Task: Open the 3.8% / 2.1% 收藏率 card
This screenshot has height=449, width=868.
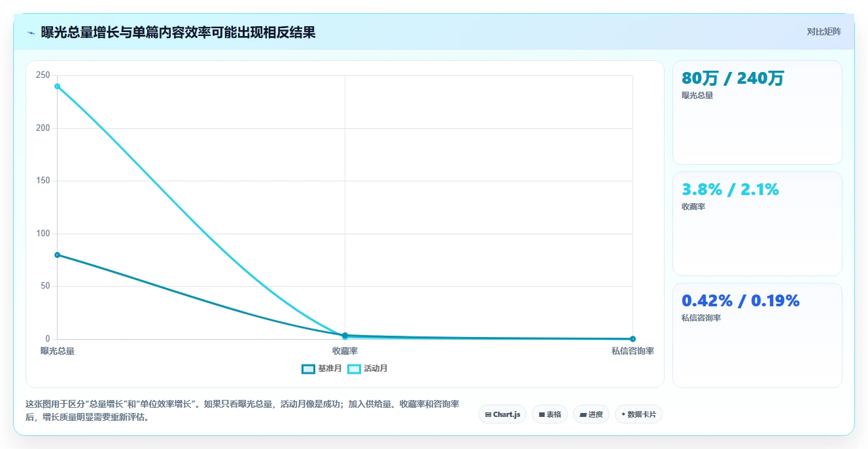Action: point(757,224)
